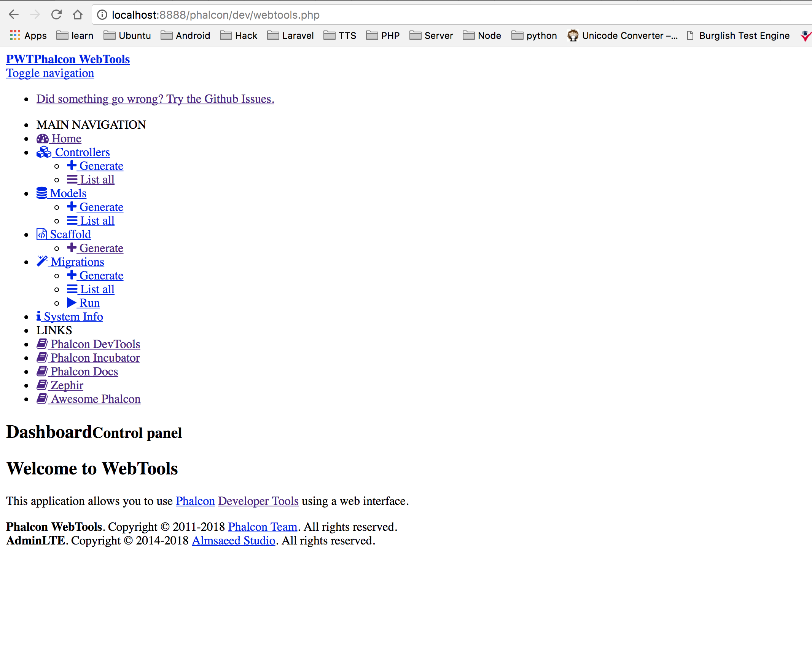The image size is (812, 661).
Task: Click the magic wand icon beside Migrations
Action: pos(42,261)
